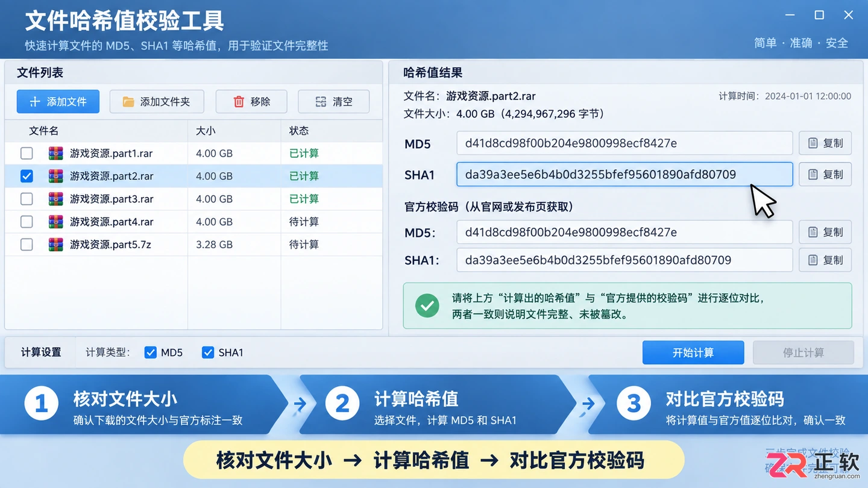Viewport: 868px width, 488px height.
Task: Select the 游戏资源.part5.7z file name
Action: (x=110, y=245)
